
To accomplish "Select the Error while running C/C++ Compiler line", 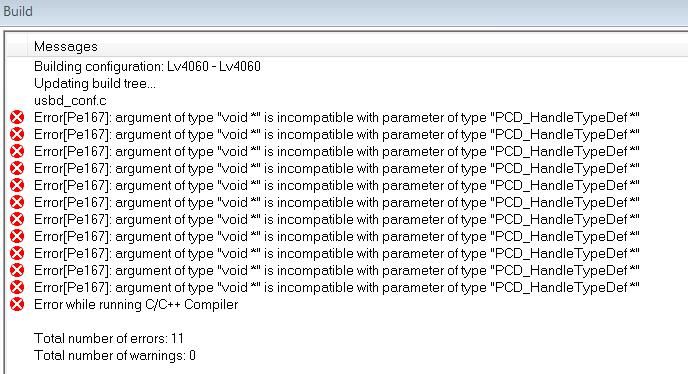I will pyautogui.click(x=136, y=304).
